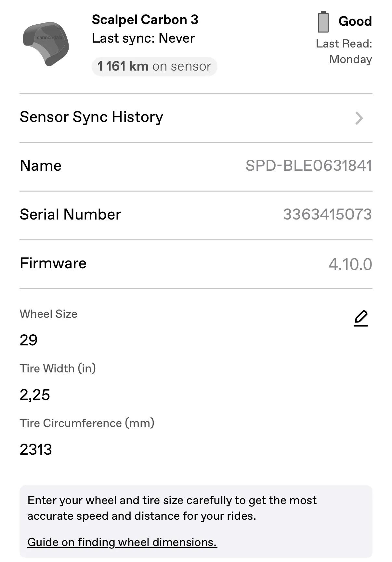Select the sensor Name value SPD-BLE0631841

coord(308,166)
